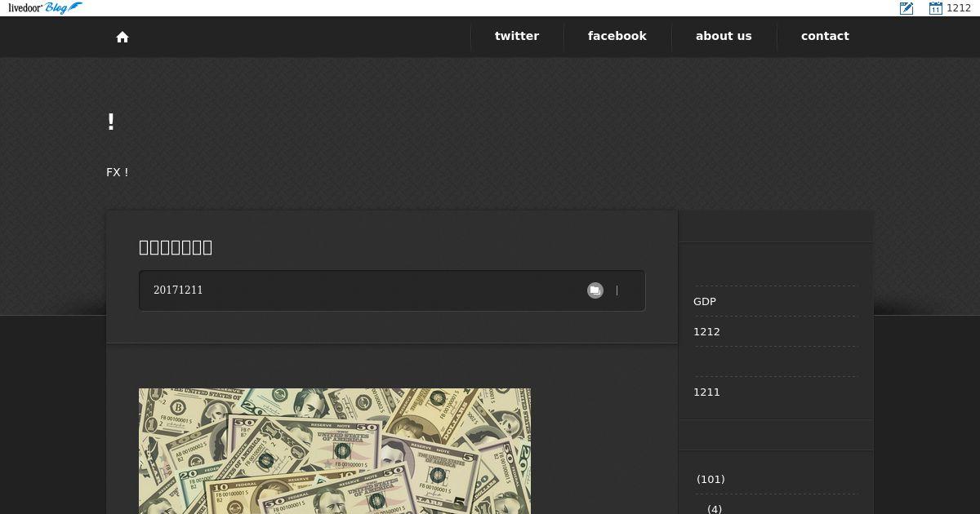This screenshot has width=980, height=514.
Task: Open the contact menu item
Action: coord(825,36)
